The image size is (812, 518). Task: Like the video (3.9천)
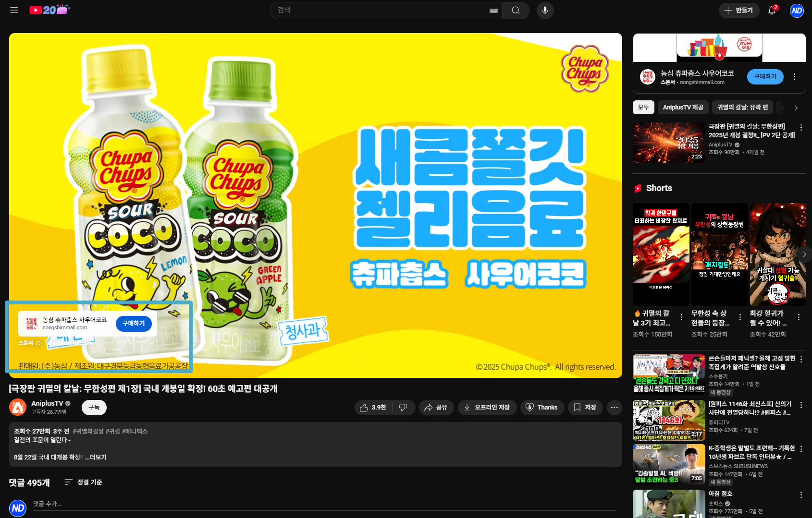[x=373, y=408]
